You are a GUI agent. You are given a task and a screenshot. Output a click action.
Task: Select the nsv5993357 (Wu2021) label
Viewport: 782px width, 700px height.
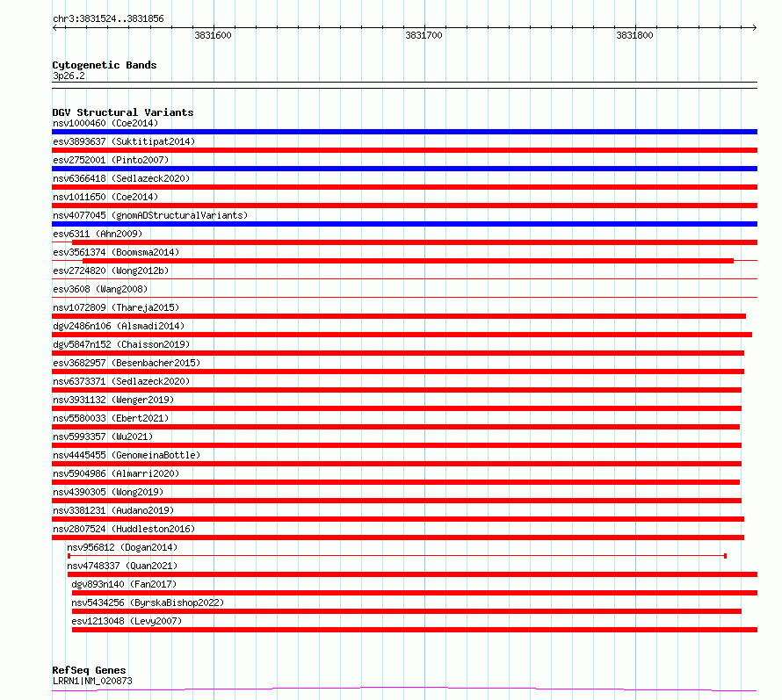coord(103,437)
